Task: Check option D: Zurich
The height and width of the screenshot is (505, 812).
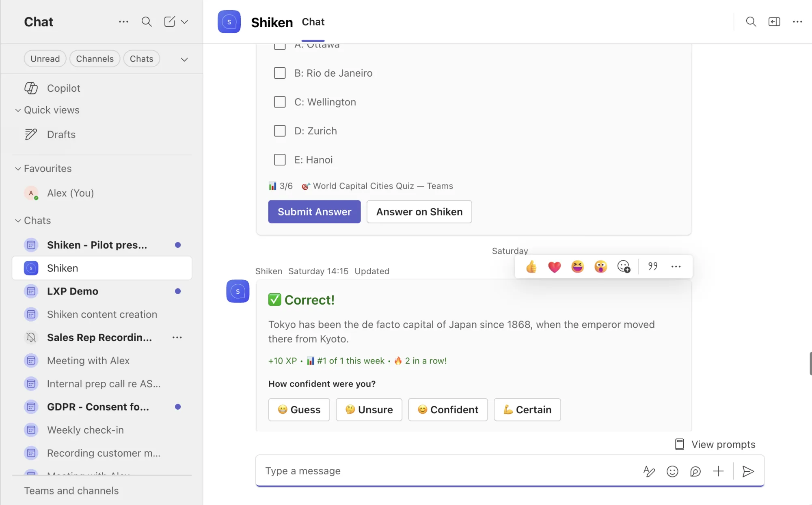Action: tap(280, 131)
